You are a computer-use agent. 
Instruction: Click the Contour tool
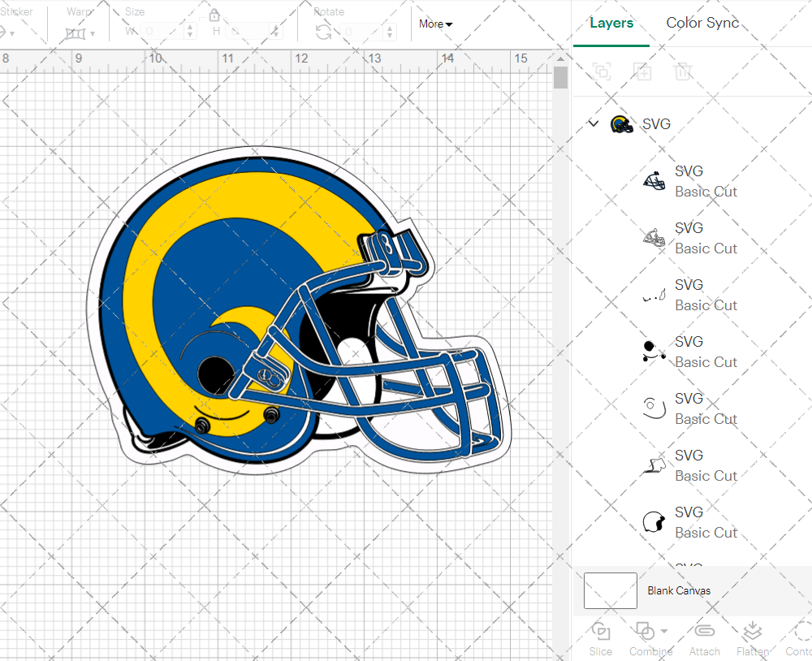pyautogui.click(x=798, y=639)
